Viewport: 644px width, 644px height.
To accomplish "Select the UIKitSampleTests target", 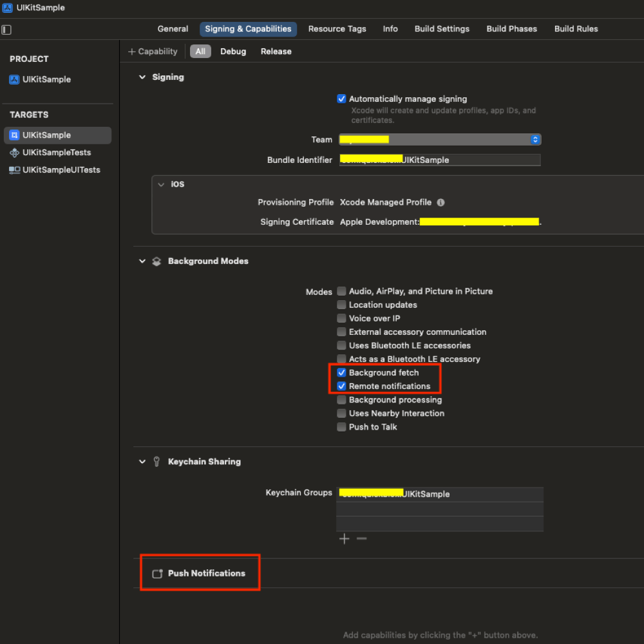I will click(x=57, y=153).
